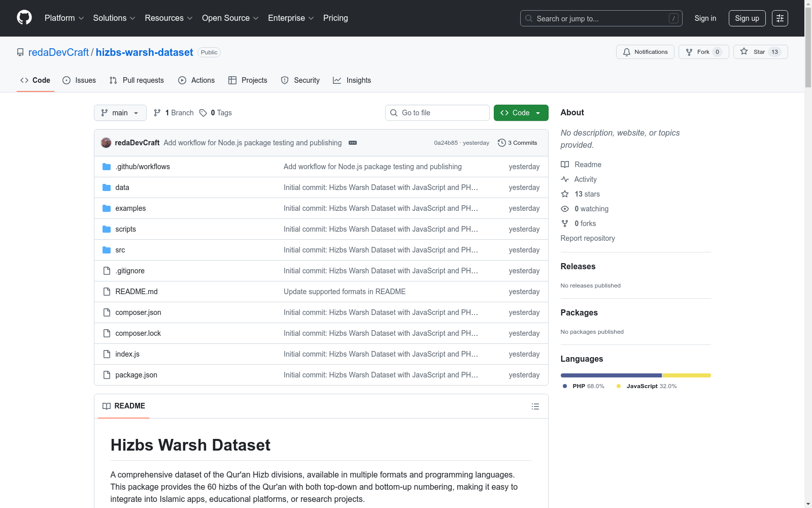Viewport: 812px width, 508px height.
Task: Open the Pricing link
Action: (x=335, y=18)
